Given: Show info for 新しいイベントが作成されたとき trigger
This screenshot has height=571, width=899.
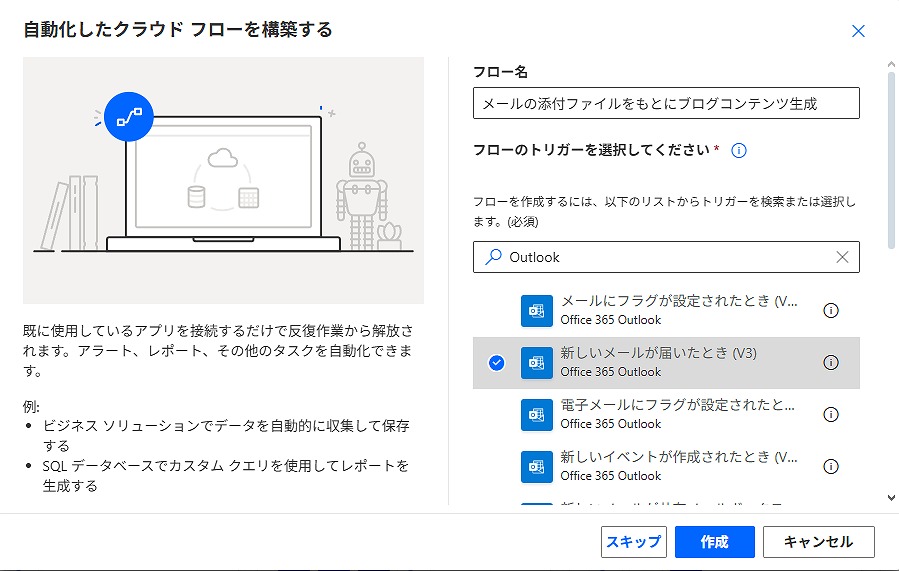Looking at the screenshot, I should tap(830, 467).
